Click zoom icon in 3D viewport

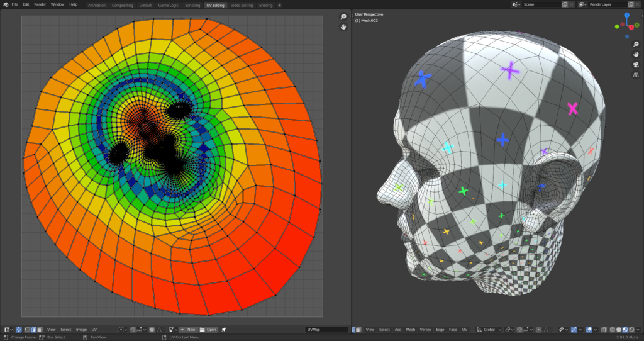coord(636,45)
